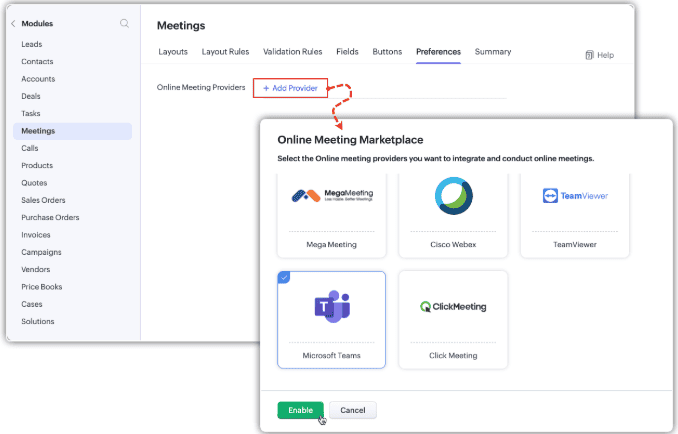
Task: Choose the Cisco Webex logo
Action: tap(453, 196)
